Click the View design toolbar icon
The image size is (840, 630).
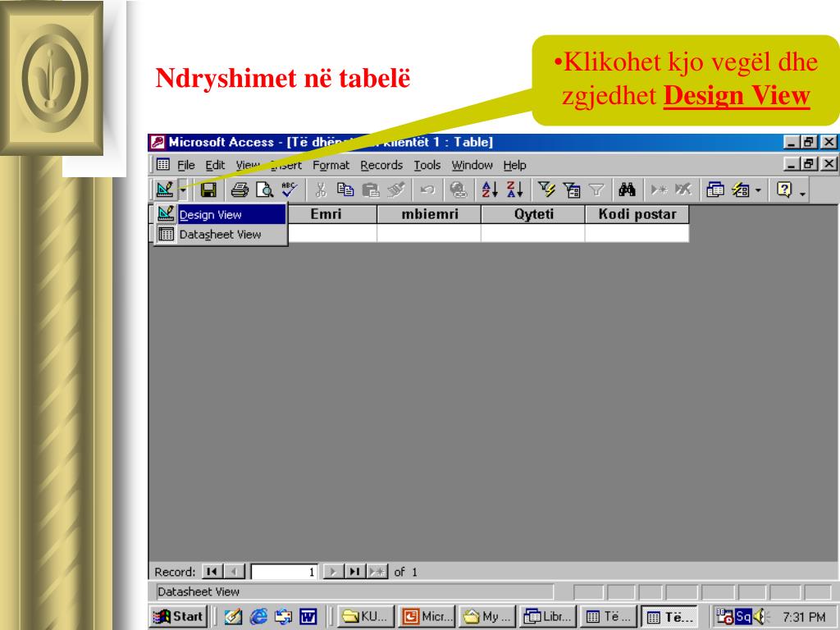[165, 189]
